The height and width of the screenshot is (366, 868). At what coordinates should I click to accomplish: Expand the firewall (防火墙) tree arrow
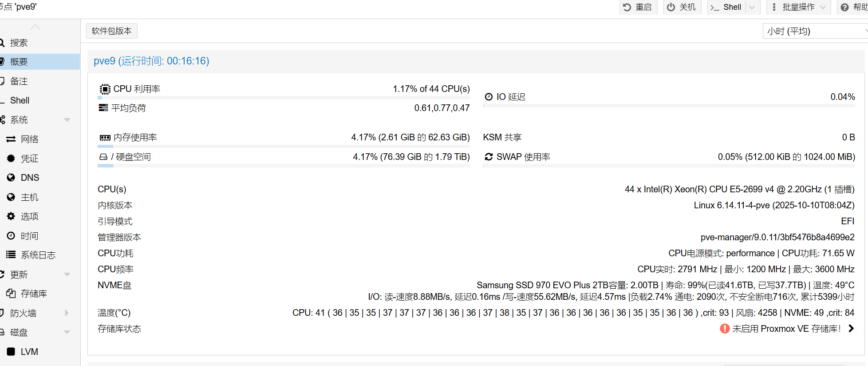coord(67,313)
